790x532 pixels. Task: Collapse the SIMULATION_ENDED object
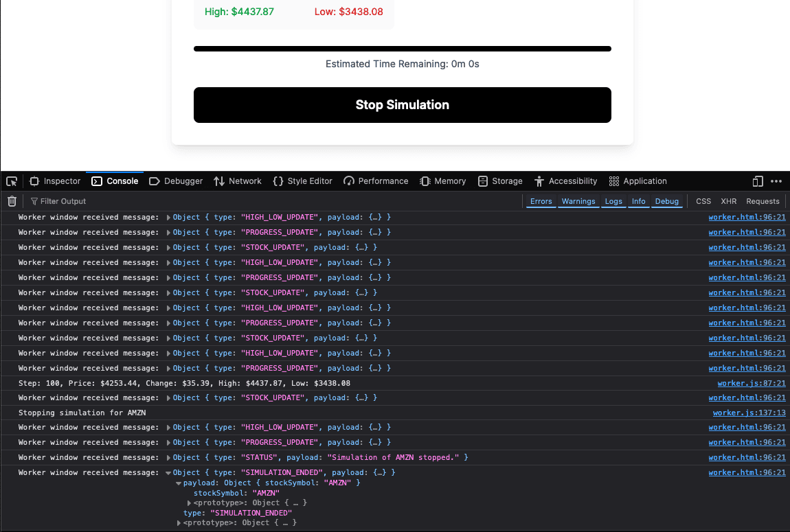[169, 473]
